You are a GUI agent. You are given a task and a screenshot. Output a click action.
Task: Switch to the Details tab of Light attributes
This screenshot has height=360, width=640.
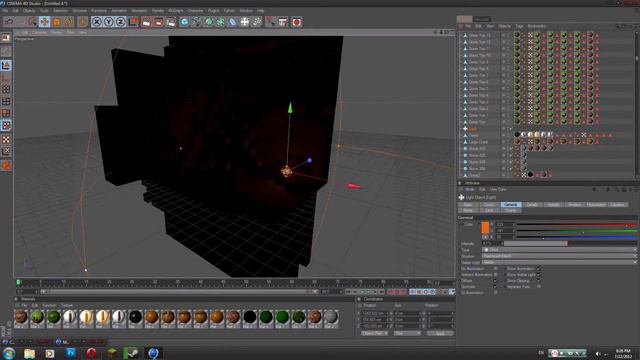(532, 204)
